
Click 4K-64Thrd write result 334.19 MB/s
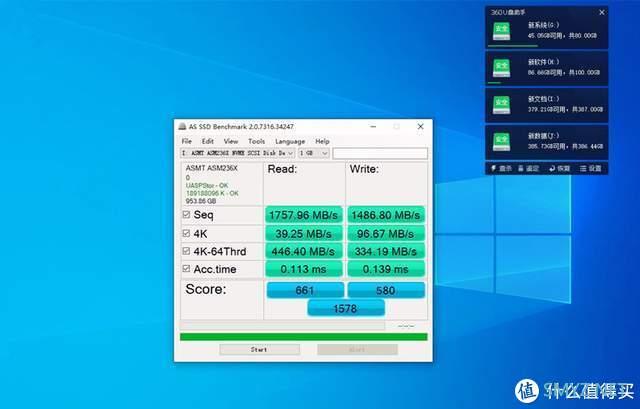tap(386, 251)
